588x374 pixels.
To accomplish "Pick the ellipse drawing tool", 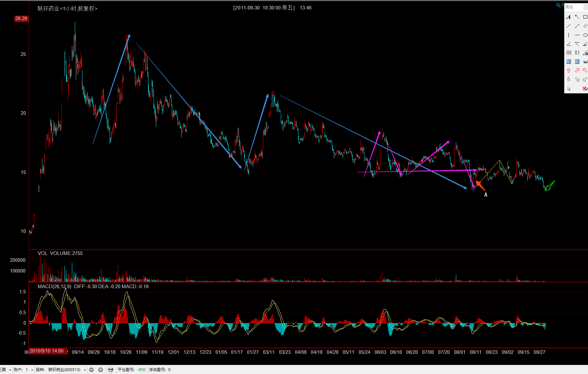I will [x=585, y=35].
